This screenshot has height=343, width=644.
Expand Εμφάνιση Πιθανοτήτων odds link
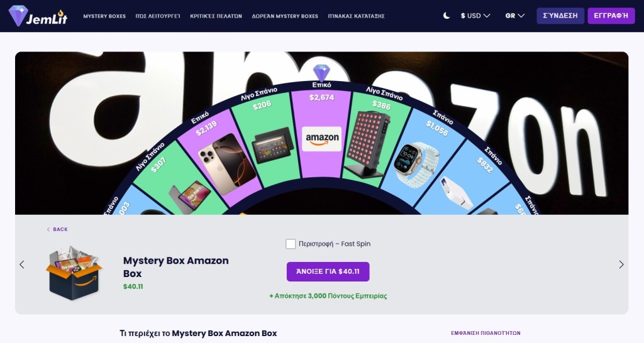click(x=486, y=333)
